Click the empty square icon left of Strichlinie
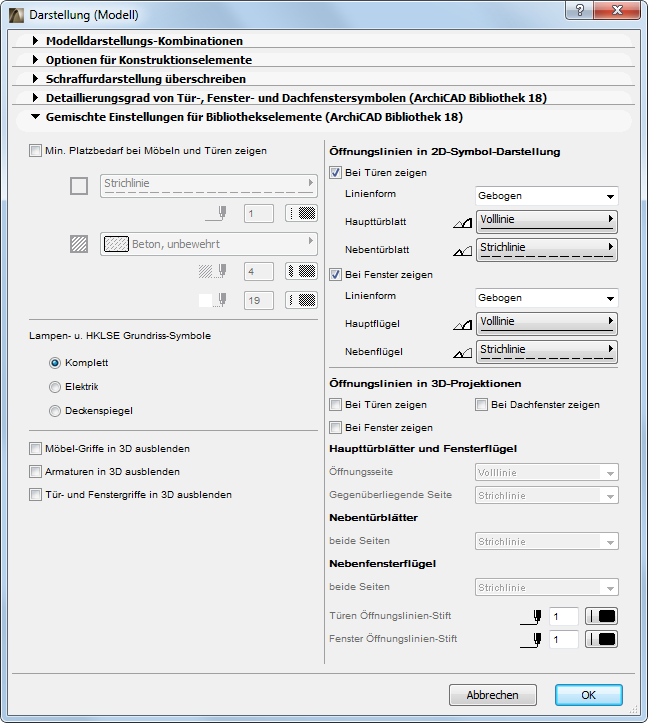The height and width of the screenshot is (723, 648). (x=79, y=186)
